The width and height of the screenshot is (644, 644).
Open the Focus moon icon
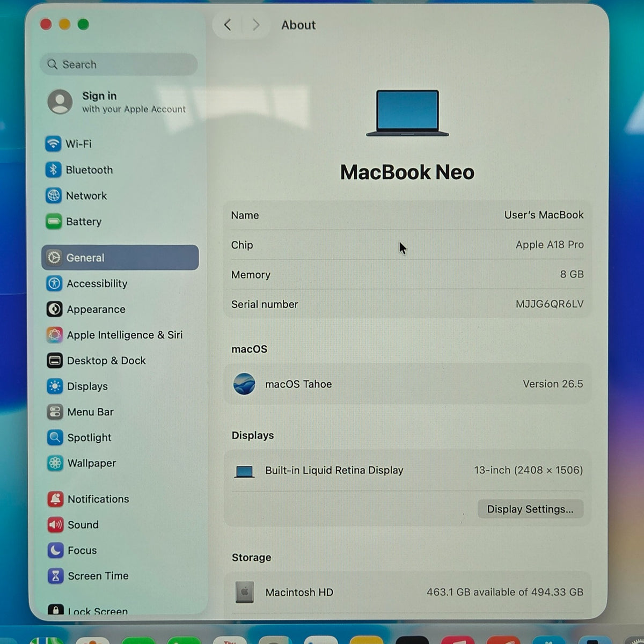[x=56, y=550]
